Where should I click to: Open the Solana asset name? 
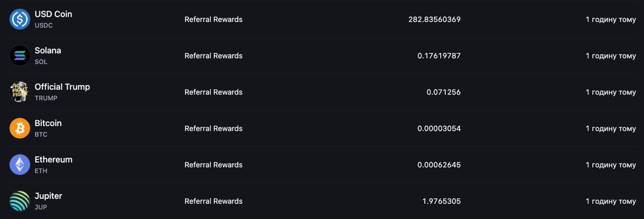point(48,50)
